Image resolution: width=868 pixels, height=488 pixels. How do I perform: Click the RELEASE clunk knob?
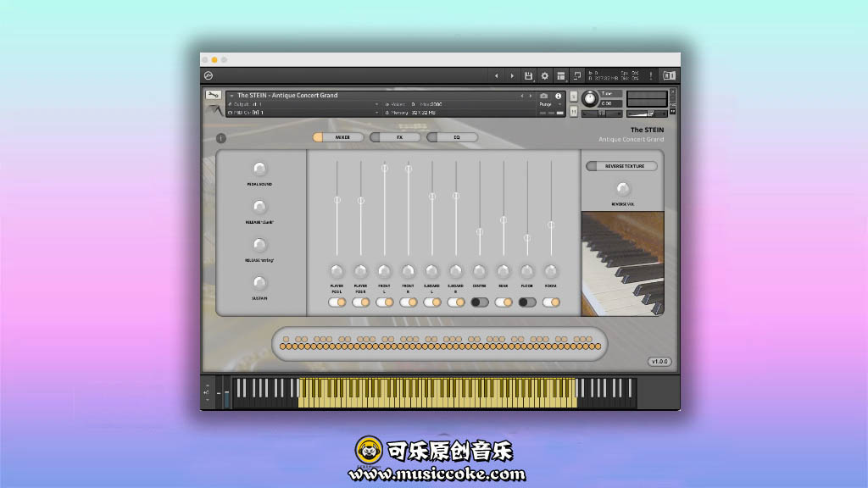click(259, 207)
